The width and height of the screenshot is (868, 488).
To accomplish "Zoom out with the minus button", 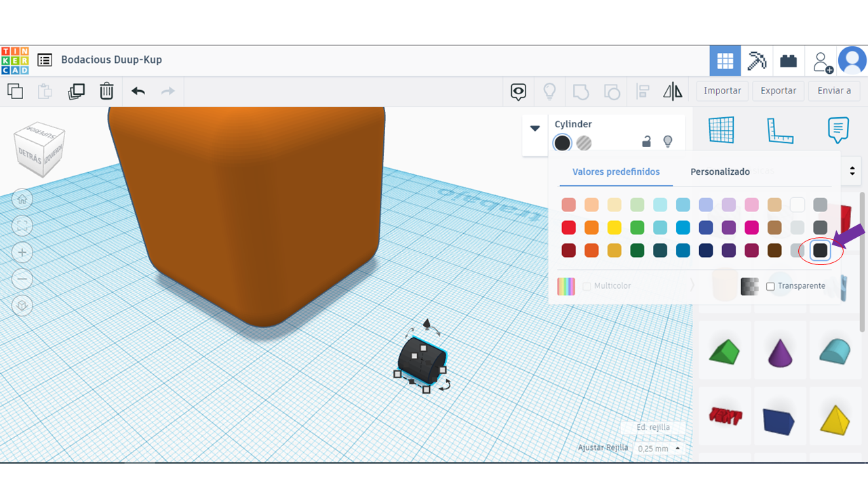I will [22, 279].
